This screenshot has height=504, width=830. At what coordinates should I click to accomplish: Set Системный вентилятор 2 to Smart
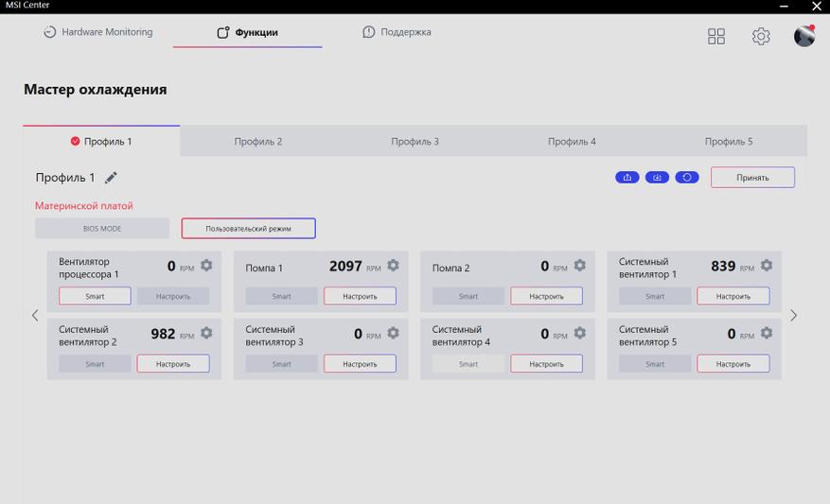coord(95,364)
